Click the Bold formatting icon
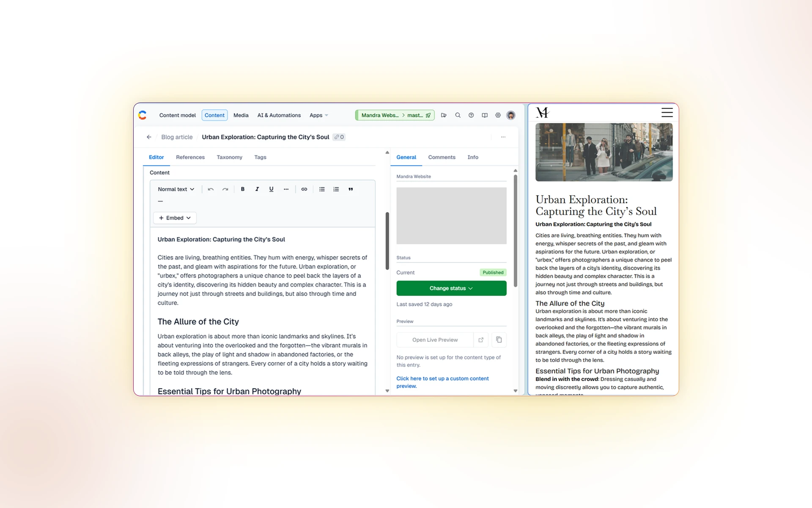 coord(243,189)
